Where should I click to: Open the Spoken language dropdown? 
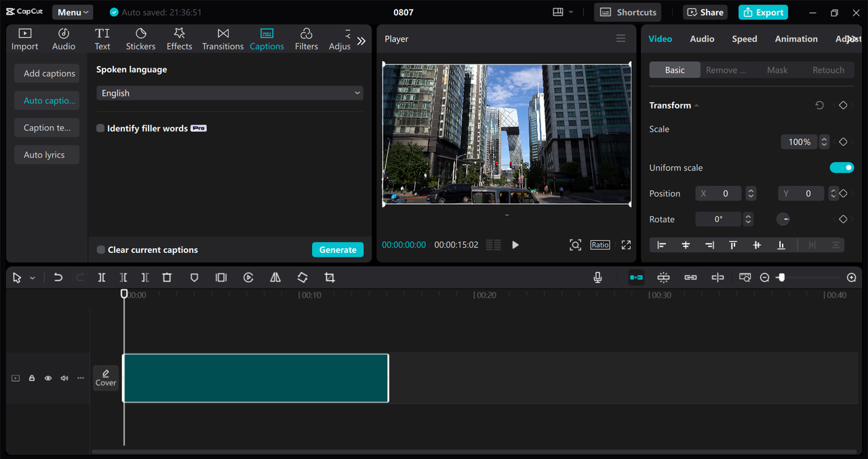tap(230, 93)
